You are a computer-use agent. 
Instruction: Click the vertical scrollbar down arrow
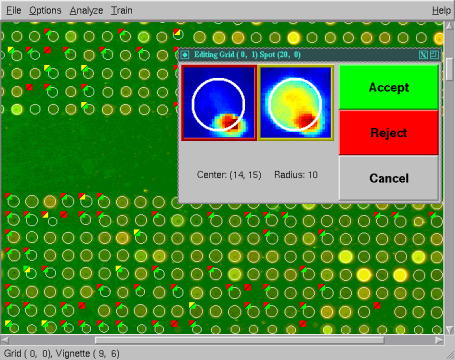[x=449, y=330]
